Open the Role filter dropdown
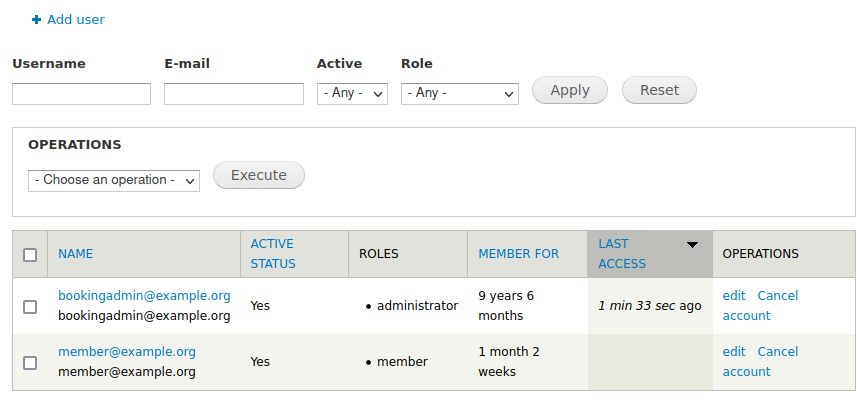 pyautogui.click(x=459, y=93)
